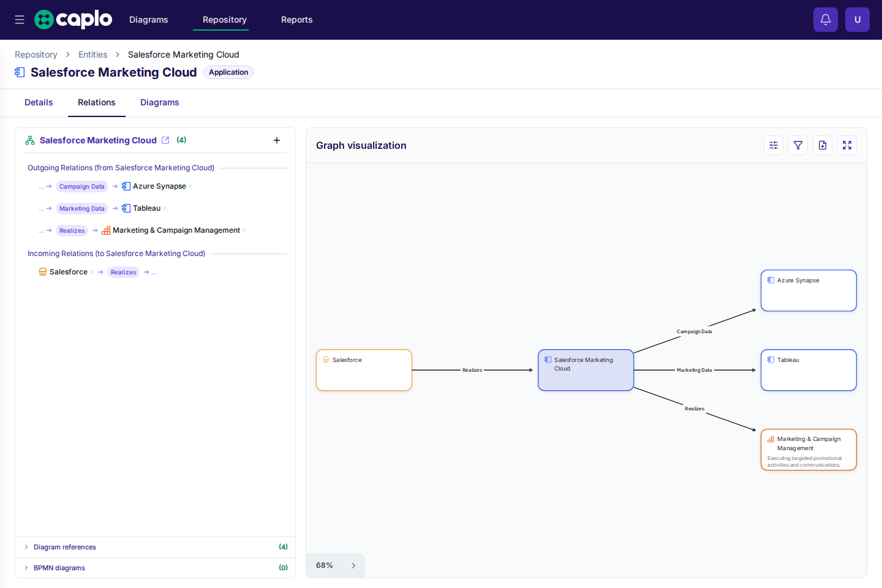Open Salesforce incoming relation entry
882x588 pixels.
click(69, 272)
